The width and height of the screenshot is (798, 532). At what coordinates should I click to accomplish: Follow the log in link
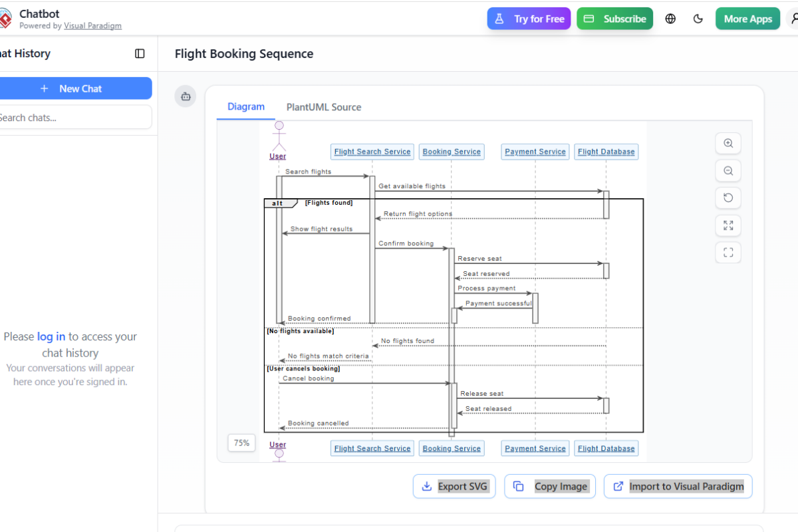point(51,336)
